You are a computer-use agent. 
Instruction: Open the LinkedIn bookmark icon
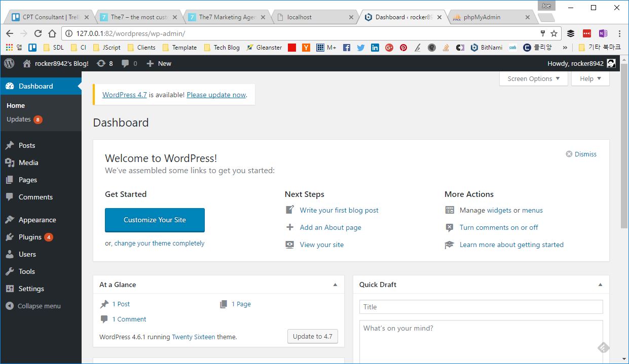(x=375, y=48)
